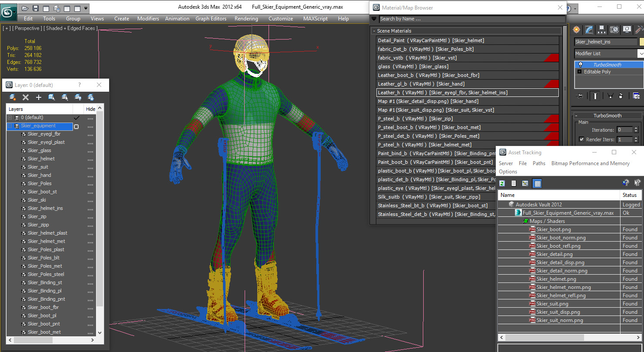Click Hide/Unhide All Layers icon
The image size is (644, 352).
pyautogui.click(x=78, y=97)
